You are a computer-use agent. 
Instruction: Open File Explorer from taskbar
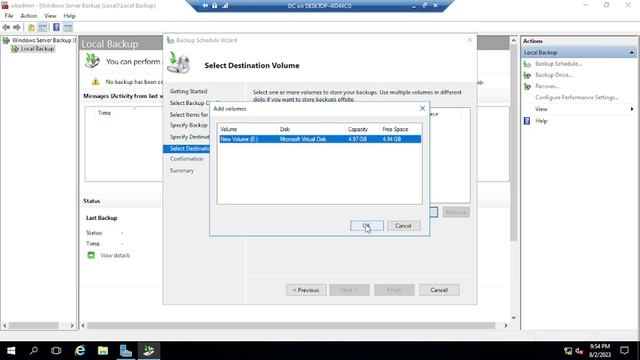point(103,351)
